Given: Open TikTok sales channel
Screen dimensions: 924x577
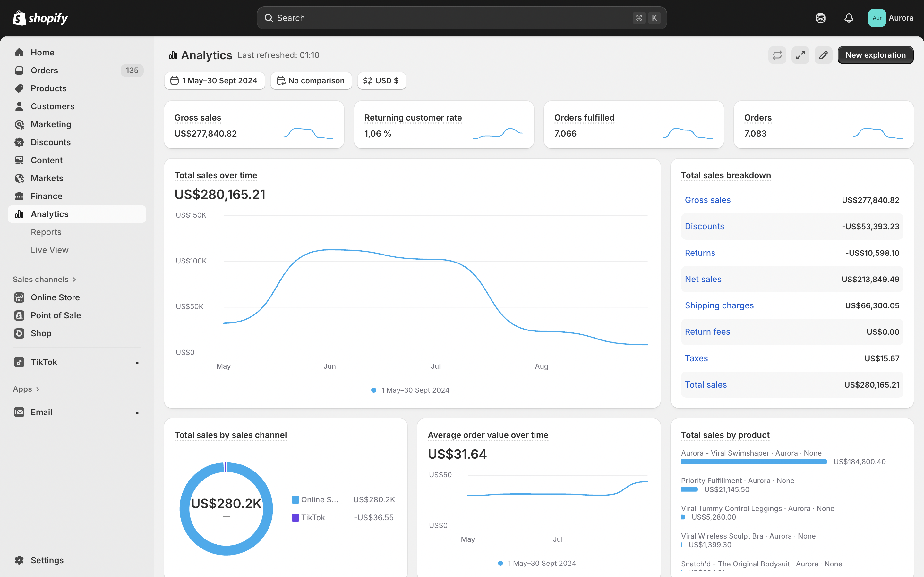Looking at the screenshot, I should click(44, 362).
